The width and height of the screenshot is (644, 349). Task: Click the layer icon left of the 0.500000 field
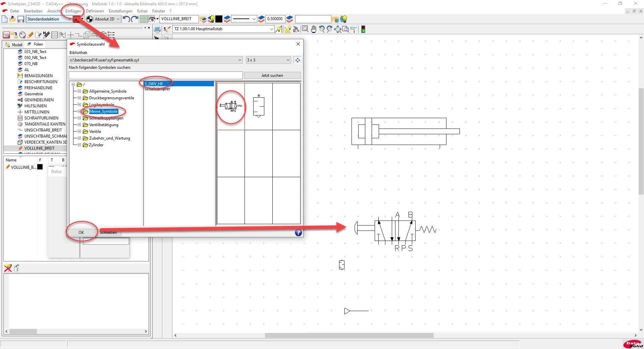262,19
